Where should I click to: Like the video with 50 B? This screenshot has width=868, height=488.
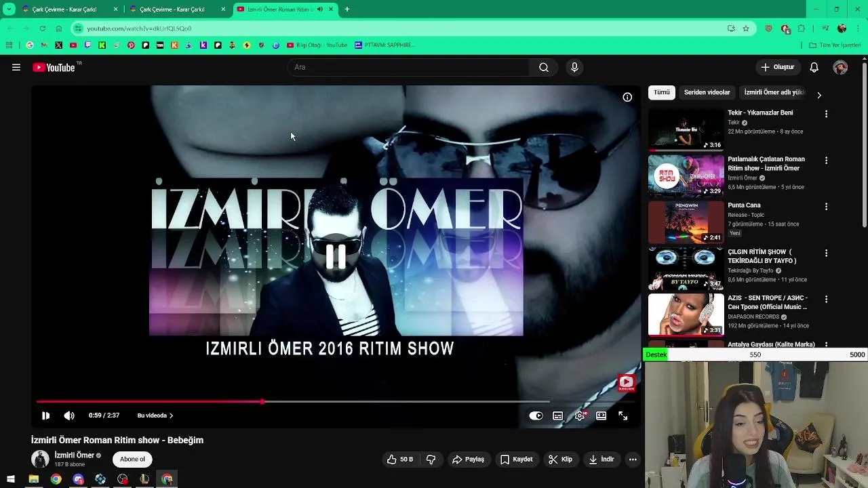click(400, 460)
